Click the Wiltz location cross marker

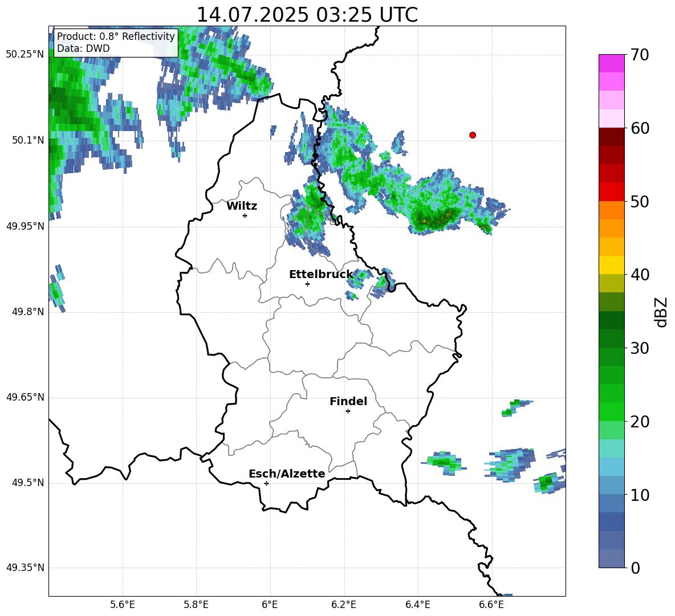pos(245,215)
